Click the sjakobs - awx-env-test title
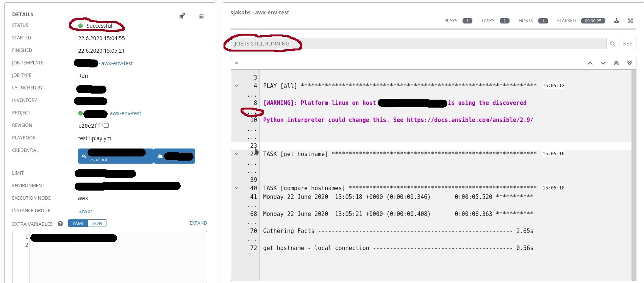 260,13
